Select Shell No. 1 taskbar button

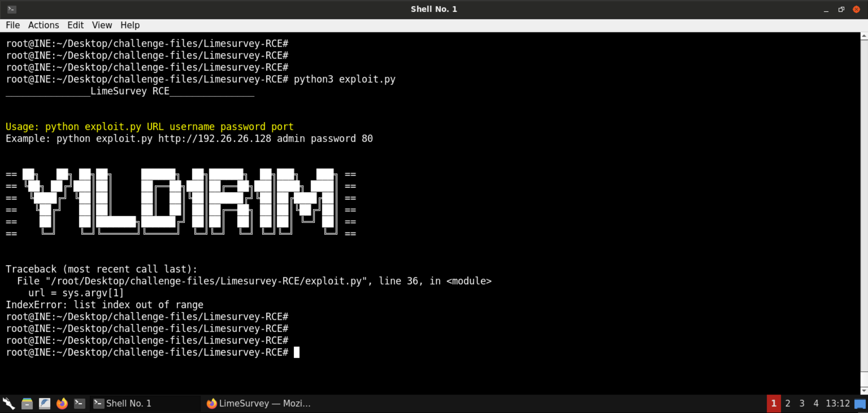click(x=145, y=404)
